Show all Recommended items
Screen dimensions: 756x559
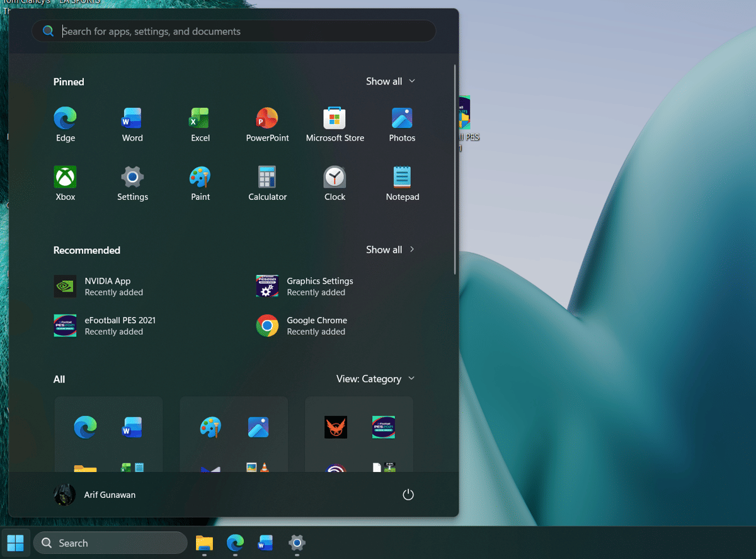pyautogui.click(x=391, y=250)
